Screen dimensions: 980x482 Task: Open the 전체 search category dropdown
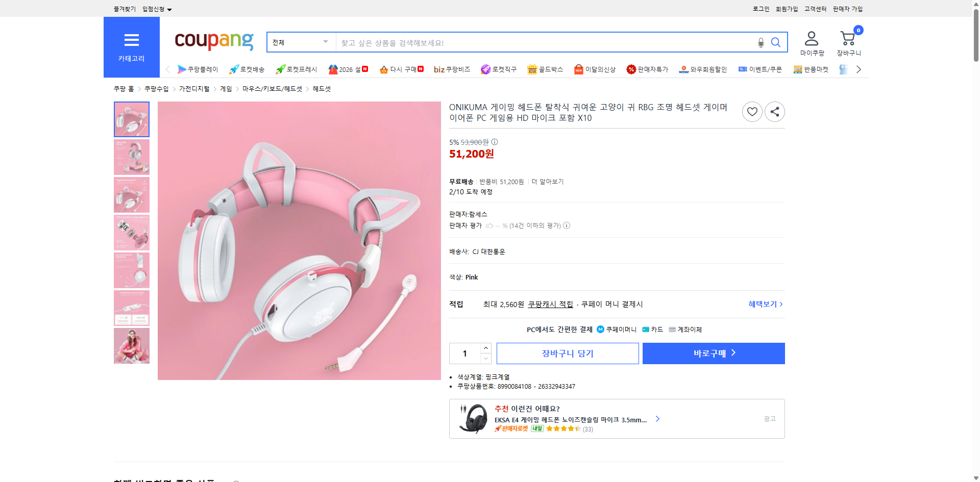[x=300, y=42]
